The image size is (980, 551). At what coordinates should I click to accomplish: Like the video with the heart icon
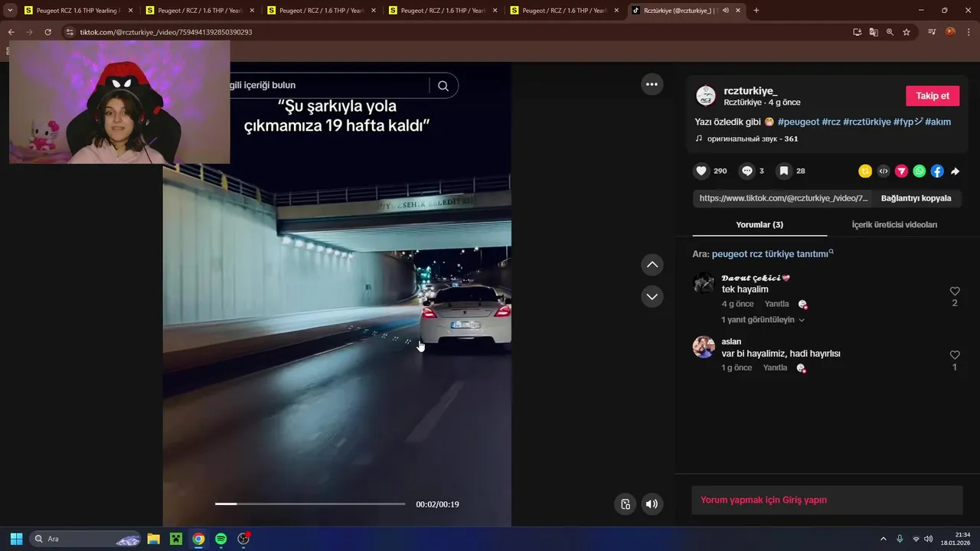[x=701, y=171]
